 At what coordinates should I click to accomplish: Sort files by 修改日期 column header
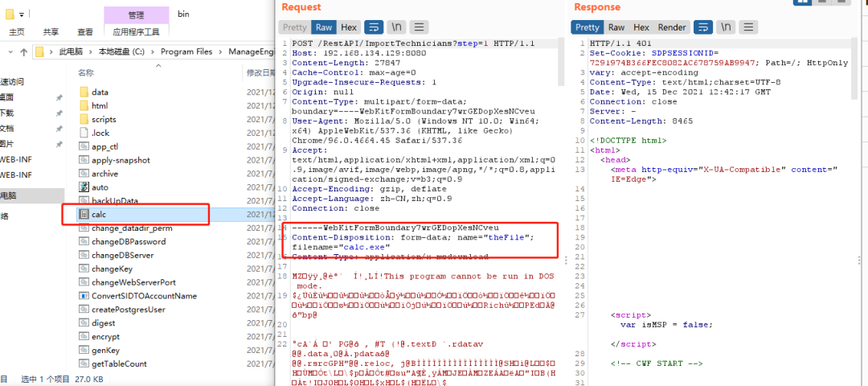click(260, 72)
